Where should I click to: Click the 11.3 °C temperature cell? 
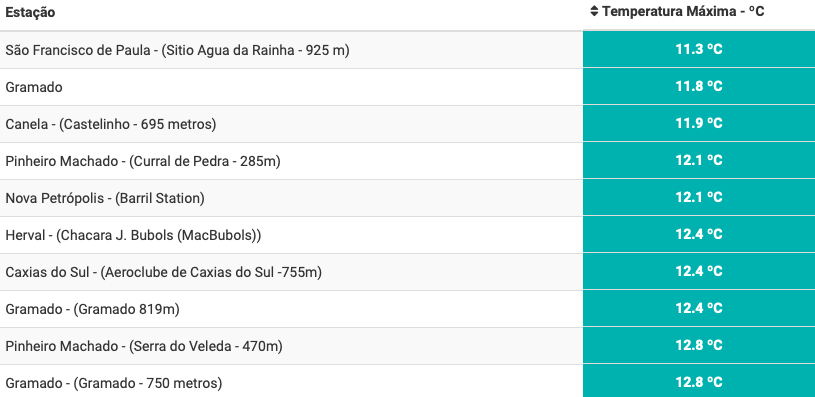tap(699, 49)
